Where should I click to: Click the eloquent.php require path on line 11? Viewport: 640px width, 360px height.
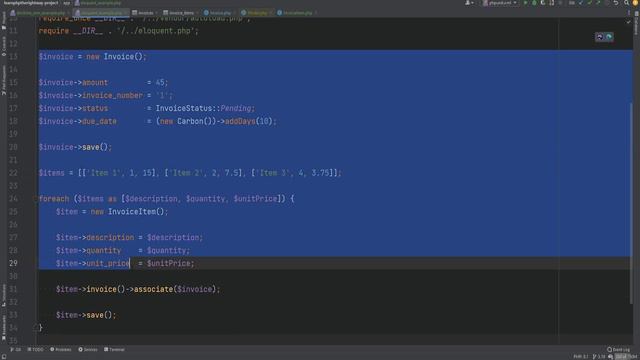coord(155,31)
